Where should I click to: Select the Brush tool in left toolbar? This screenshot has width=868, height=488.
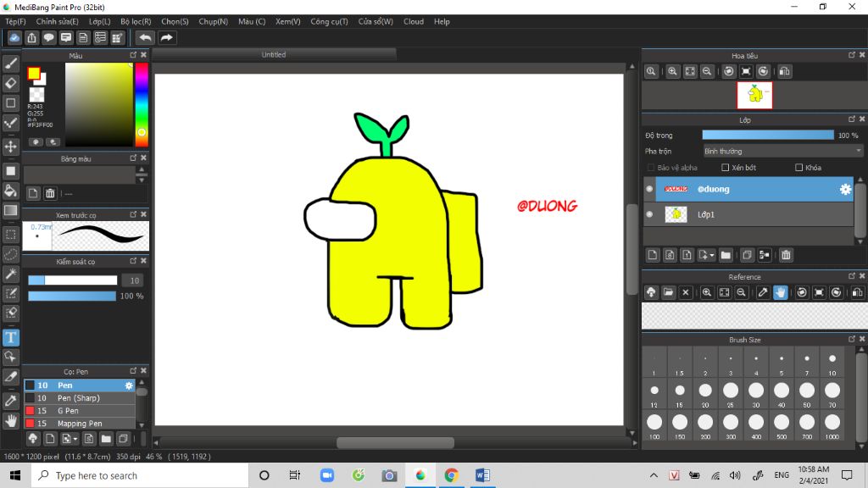[10, 64]
